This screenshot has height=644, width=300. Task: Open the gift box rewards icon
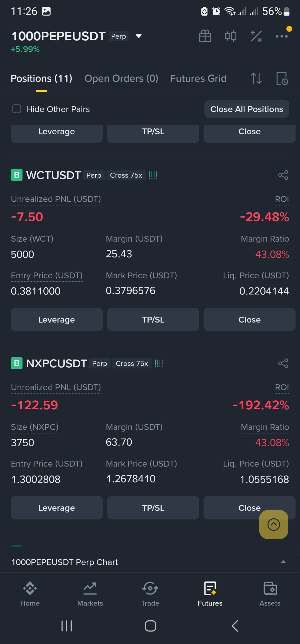pos(205,36)
